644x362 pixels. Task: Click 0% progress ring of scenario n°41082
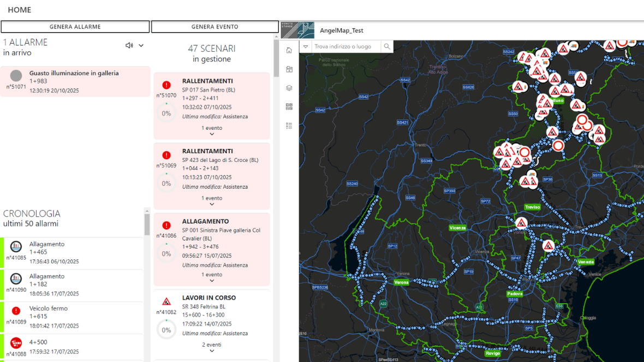tap(166, 330)
